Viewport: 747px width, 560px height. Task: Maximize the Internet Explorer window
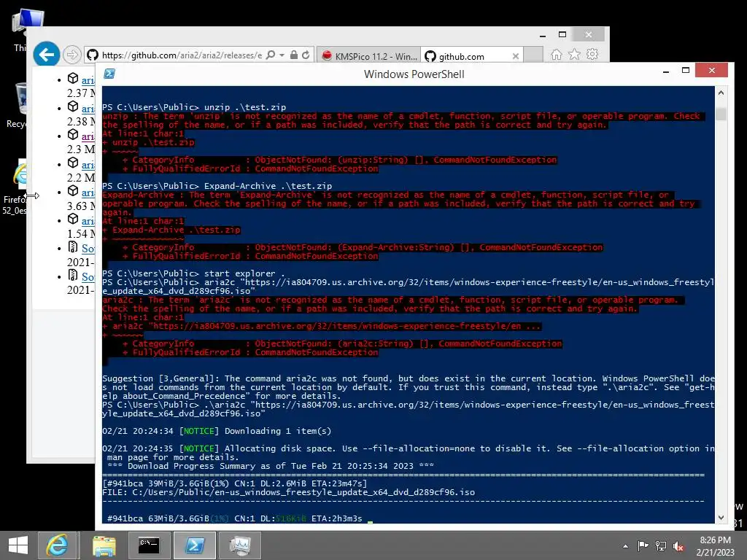562,34
